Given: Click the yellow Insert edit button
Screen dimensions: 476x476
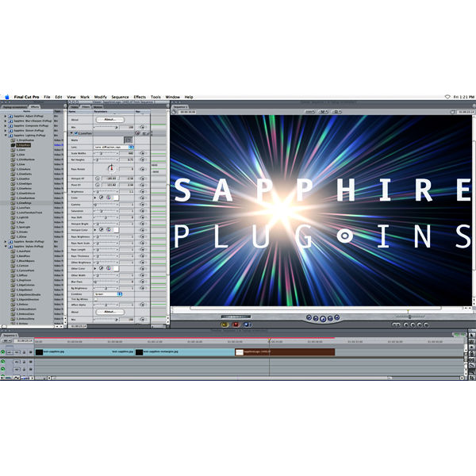Looking at the screenshot, I should (x=225, y=324).
